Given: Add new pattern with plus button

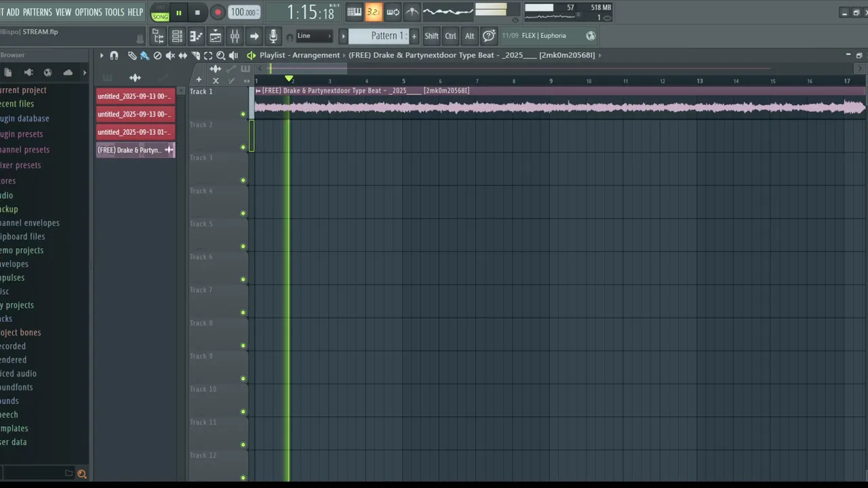Looking at the screenshot, I should [414, 36].
